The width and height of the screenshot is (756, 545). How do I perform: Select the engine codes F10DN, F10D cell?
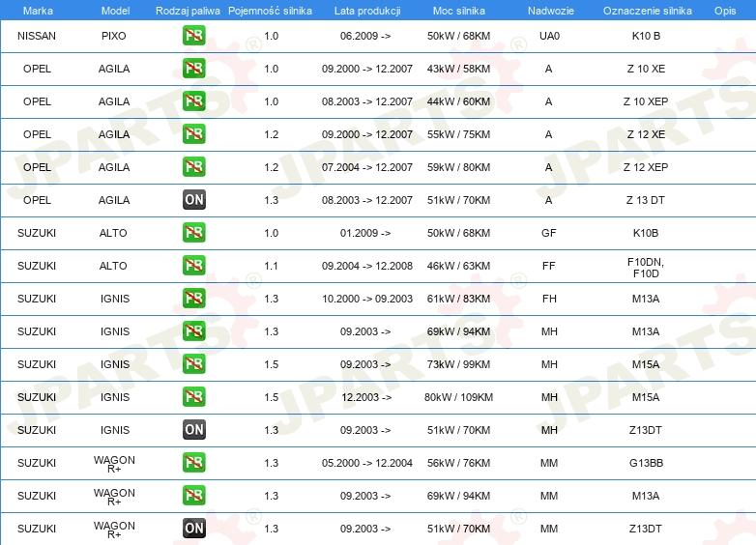[x=646, y=268]
